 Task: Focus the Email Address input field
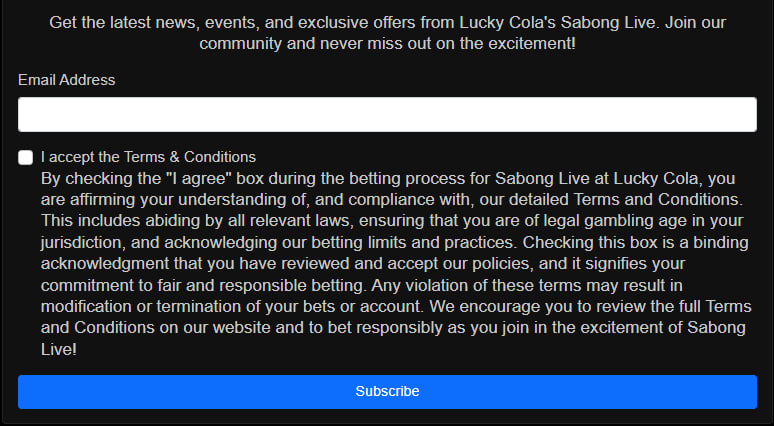(387, 115)
